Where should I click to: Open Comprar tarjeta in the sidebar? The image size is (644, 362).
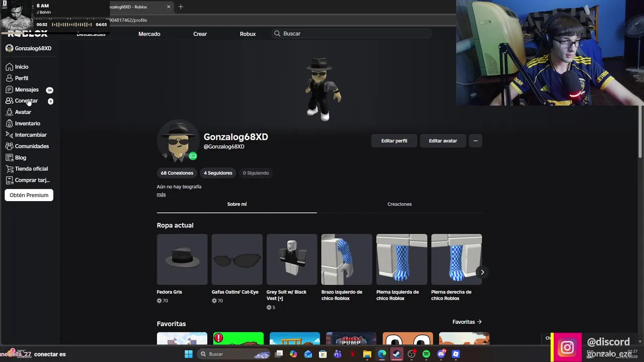tap(32, 180)
